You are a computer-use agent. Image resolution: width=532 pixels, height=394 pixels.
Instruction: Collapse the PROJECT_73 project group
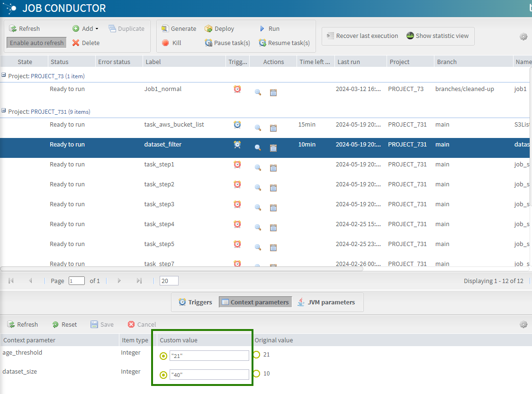pyautogui.click(x=4, y=76)
